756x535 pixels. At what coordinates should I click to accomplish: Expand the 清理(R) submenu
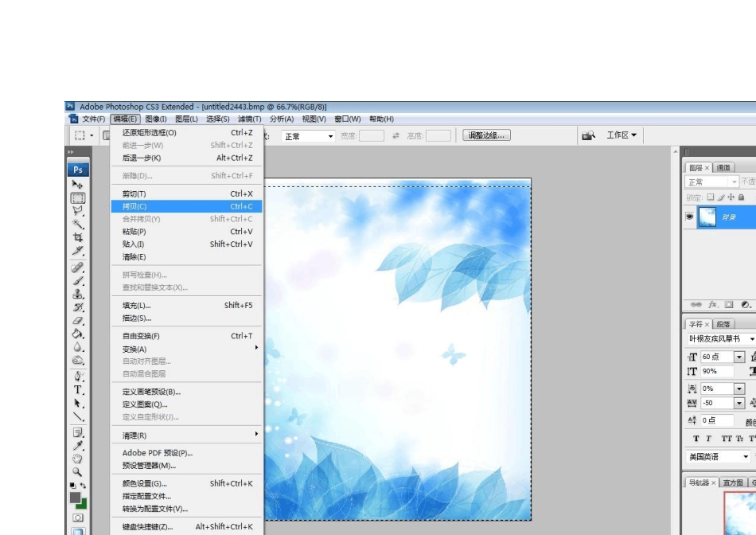[x=186, y=435]
